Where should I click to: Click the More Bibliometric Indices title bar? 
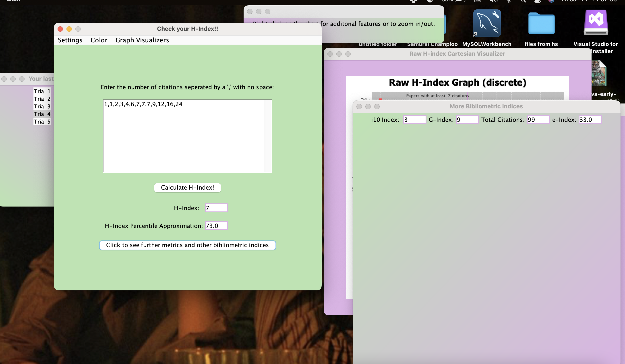tap(486, 106)
